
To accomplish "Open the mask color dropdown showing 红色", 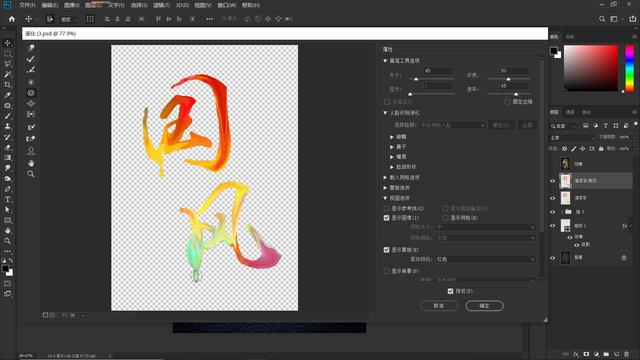I will 485,259.
